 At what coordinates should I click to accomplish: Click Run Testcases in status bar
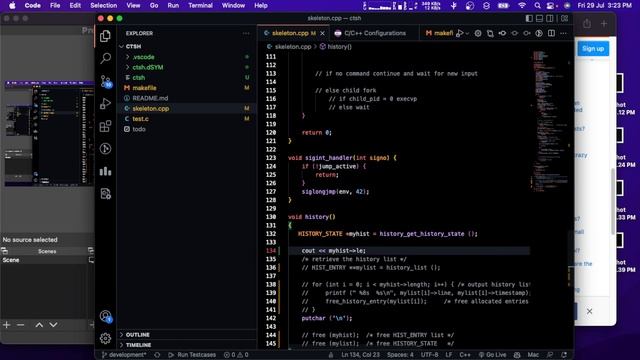pyautogui.click(x=192, y=355)
